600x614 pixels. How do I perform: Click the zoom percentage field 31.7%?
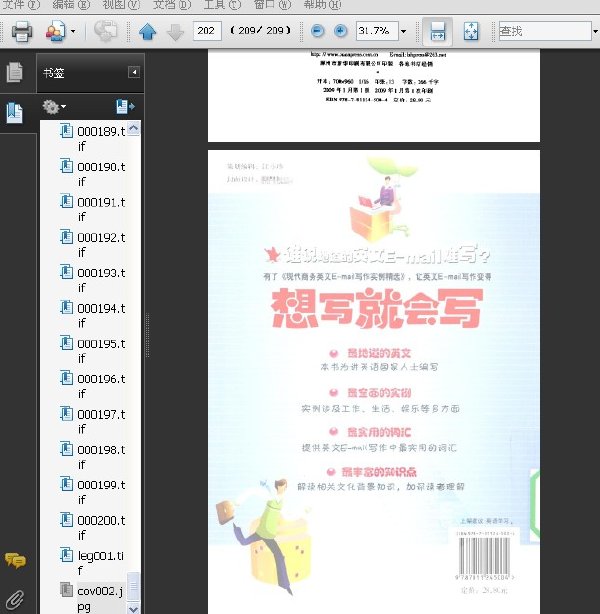coord(377,31)
